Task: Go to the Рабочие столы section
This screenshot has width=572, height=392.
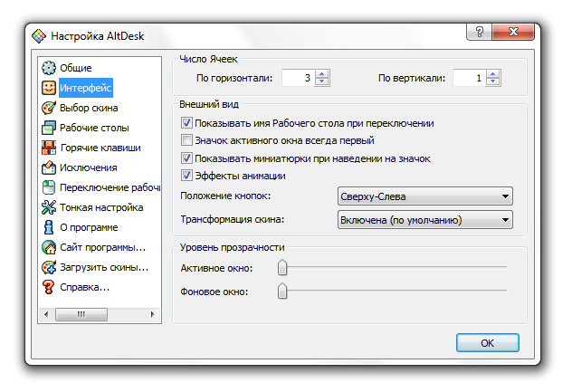Action: (94, 128)
